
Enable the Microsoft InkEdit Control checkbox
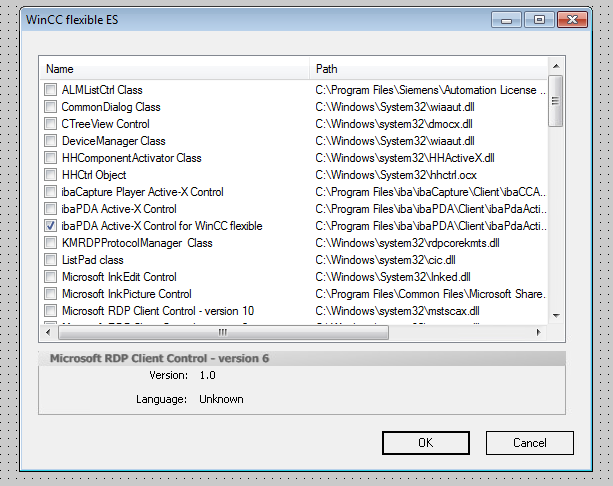(50, 277)
